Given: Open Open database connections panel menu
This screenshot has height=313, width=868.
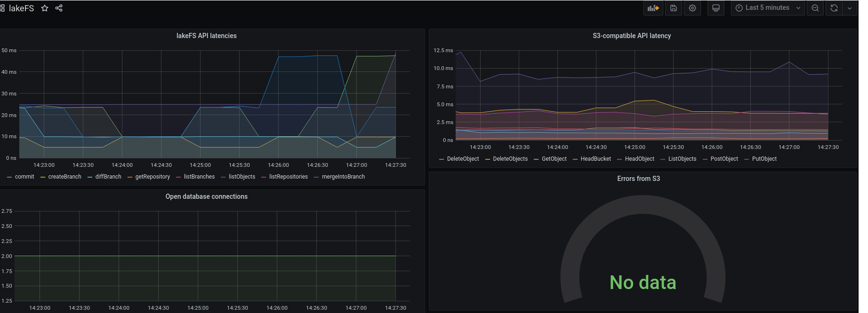Looking at the screenshot, I should click(x=206, y=196).
